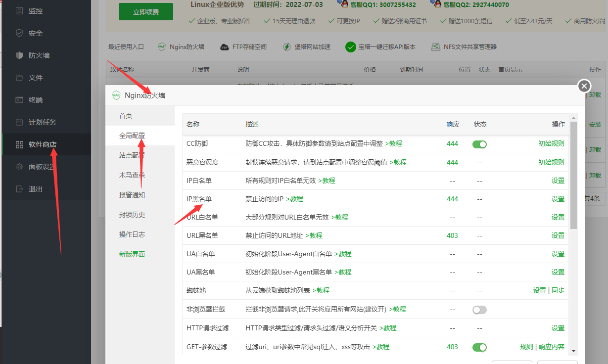This screenshot has height=364, width=608.
Task: Click the 响应 column header
Action: coord(453,124)
